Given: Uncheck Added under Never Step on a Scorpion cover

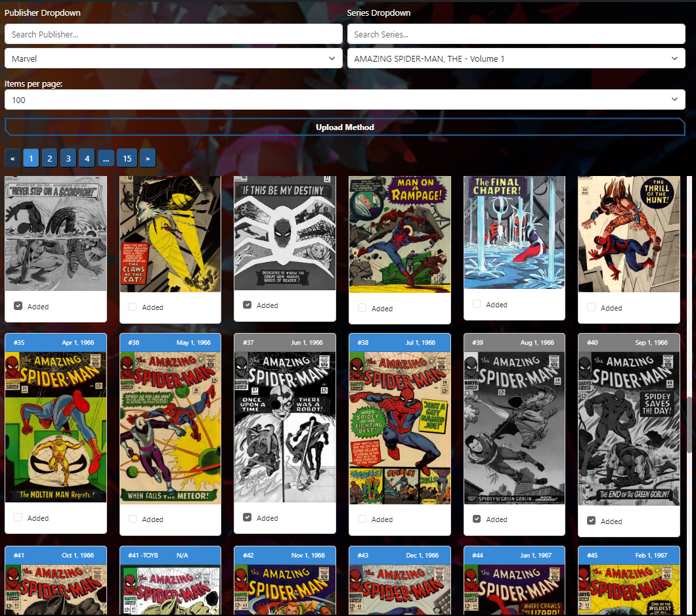Looking at the screenshot, I should [x=18, y=306].
